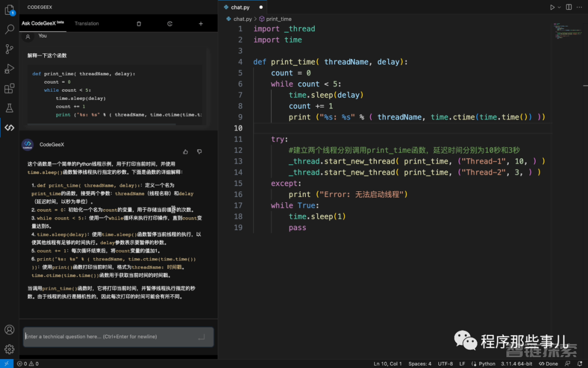Click the CODEGEEX panel title
Screen dimensions: 588x368
tap(40, 7)
